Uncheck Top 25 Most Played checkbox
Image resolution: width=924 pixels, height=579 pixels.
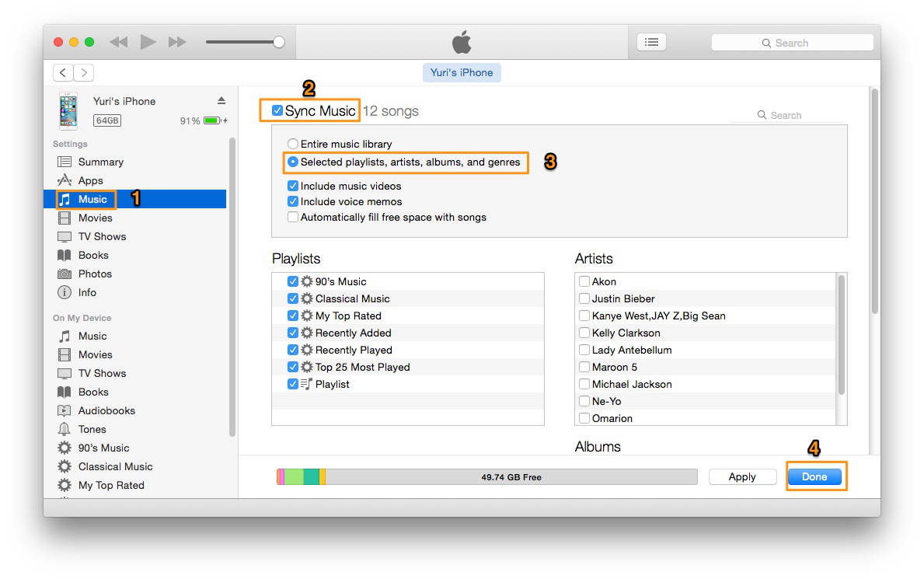(x=292, y=367)
